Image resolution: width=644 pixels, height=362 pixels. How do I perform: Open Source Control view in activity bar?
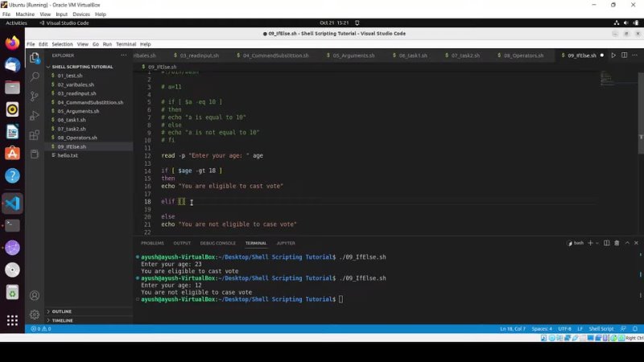click(35, 96)
